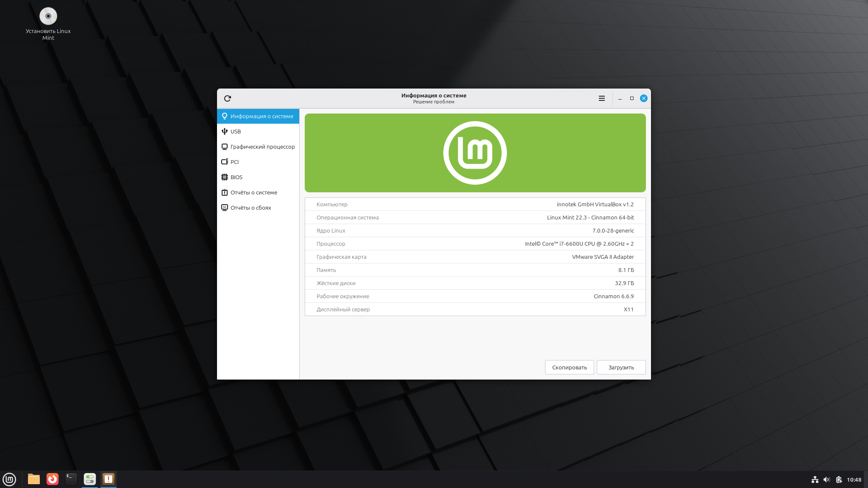Click the Процессор row label

331,244
